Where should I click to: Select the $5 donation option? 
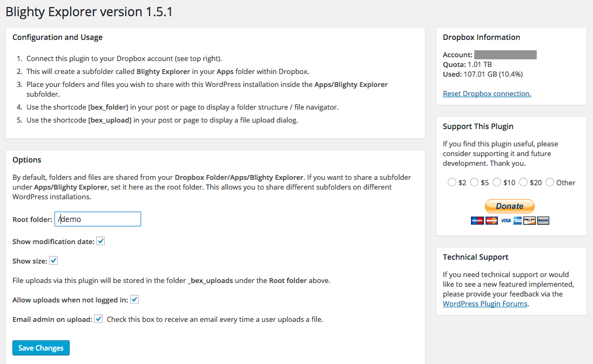click(474, 182)
